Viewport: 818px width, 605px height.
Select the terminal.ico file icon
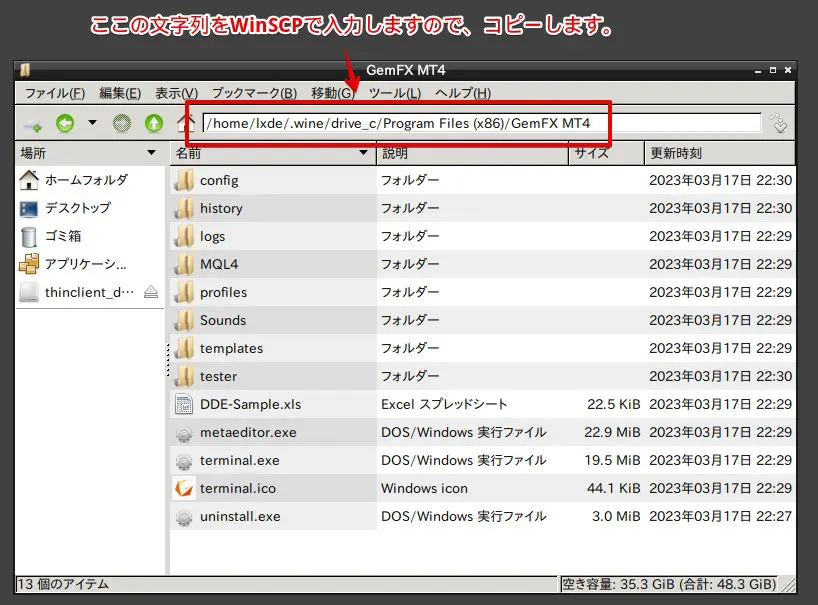(183, 489)
